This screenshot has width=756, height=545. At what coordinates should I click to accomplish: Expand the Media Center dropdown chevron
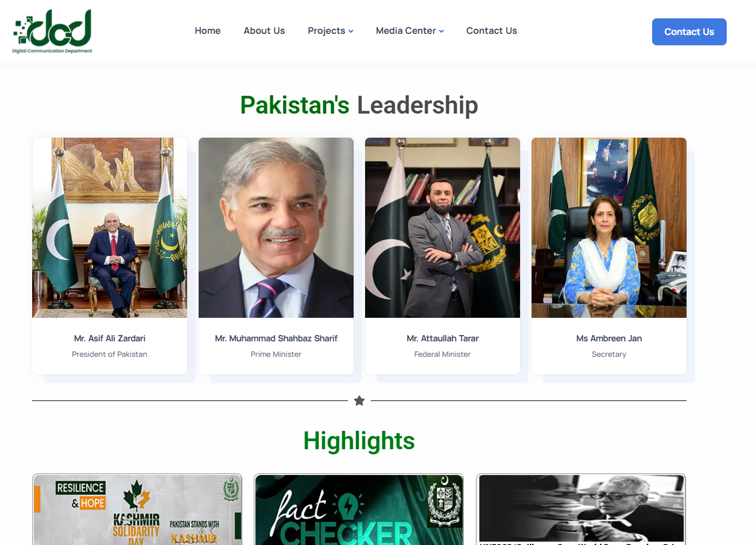pos(441,31)
